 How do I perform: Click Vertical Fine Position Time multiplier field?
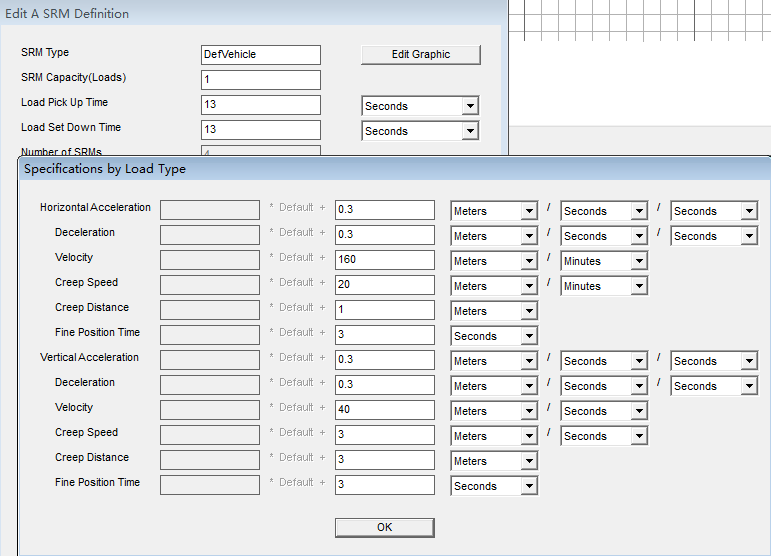click(x=210, y=485)
